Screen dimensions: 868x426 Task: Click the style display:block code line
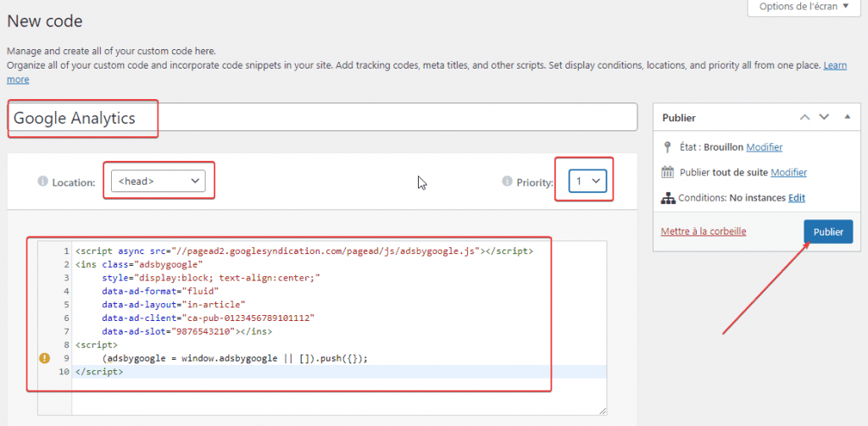coord(211,278)
